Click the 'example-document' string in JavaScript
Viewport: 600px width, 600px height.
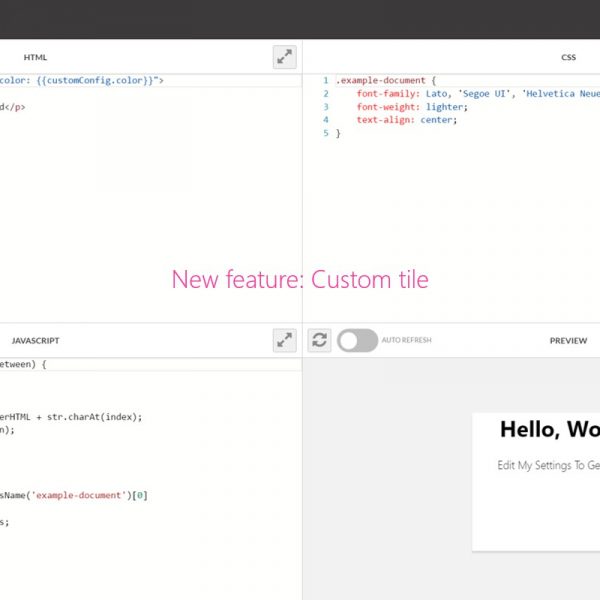[x=78, y=495]
